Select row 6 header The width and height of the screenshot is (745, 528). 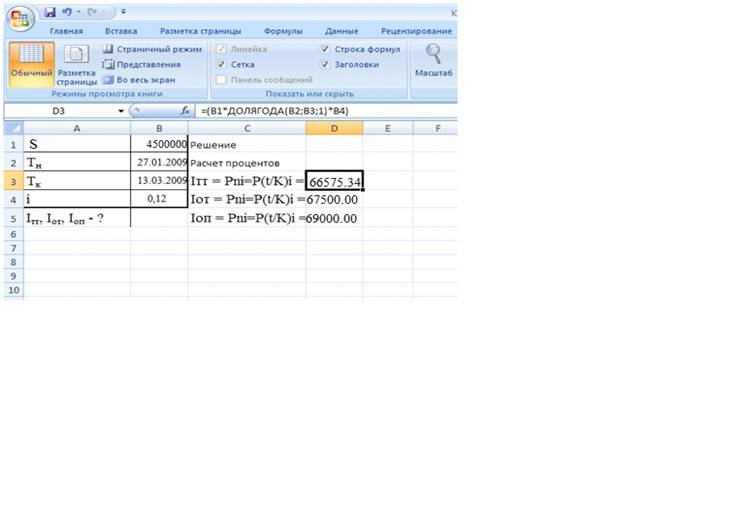13,234
